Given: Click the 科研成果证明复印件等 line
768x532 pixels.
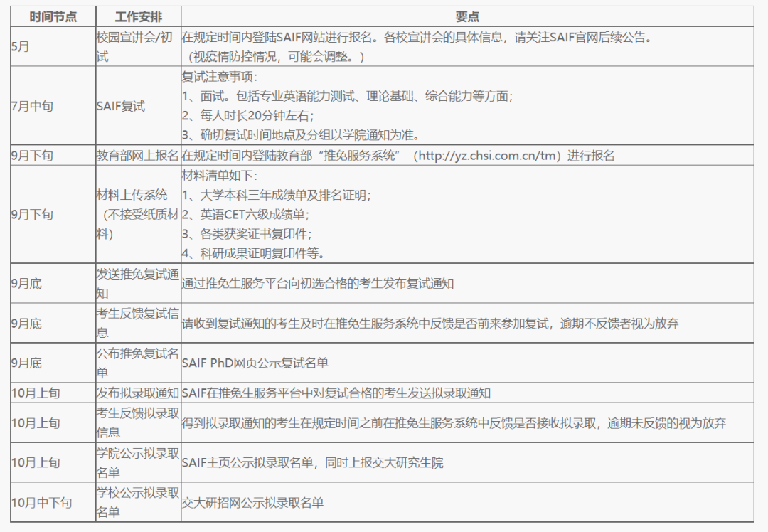Looking at the screenshot, I should pos(253,253).
